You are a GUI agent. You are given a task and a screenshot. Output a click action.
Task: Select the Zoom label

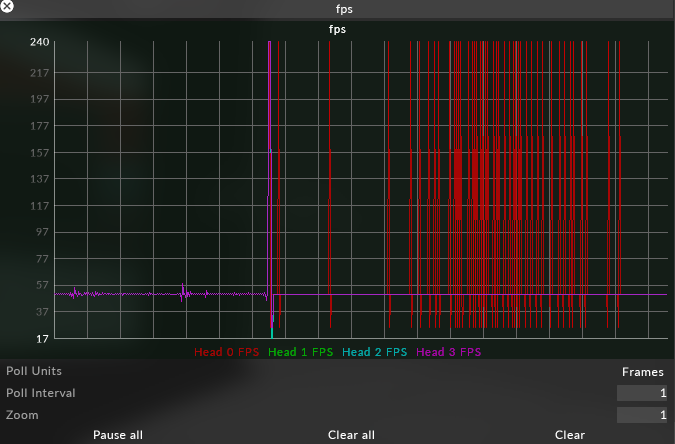pyautogui.click(x=22, y=415)
